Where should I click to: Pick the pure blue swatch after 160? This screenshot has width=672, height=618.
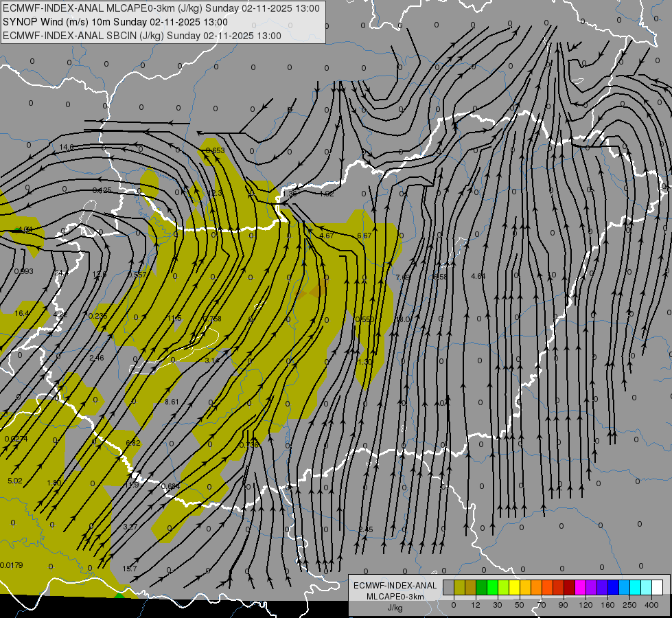point(613,588)
